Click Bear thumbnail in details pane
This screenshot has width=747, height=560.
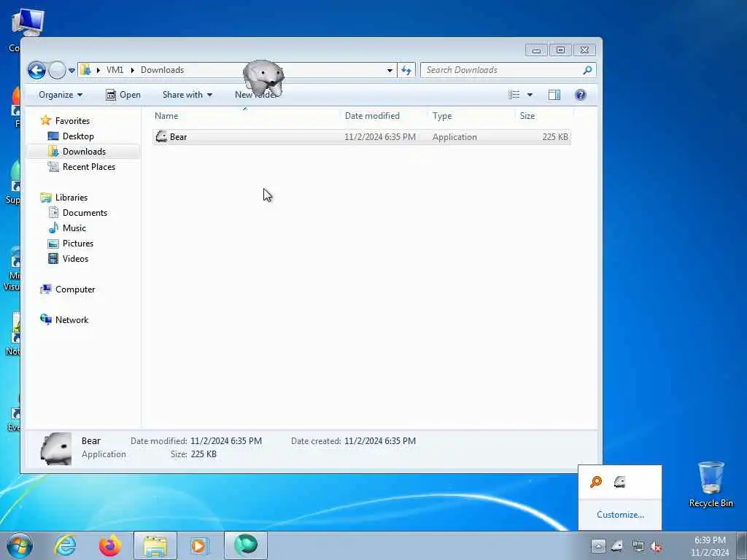56,448
